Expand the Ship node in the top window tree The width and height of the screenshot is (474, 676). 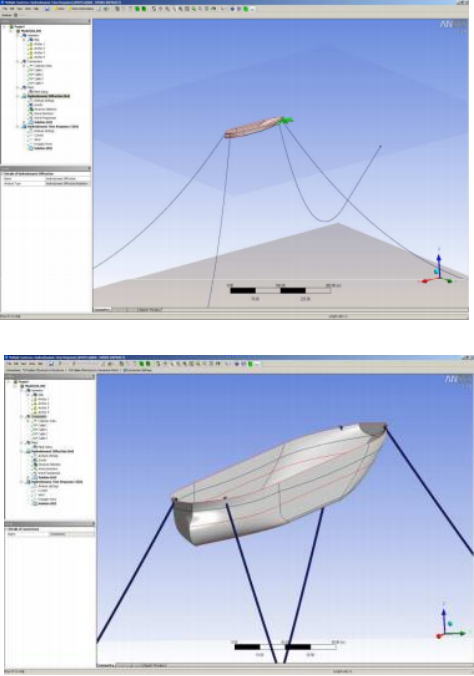tap(24, 40)
